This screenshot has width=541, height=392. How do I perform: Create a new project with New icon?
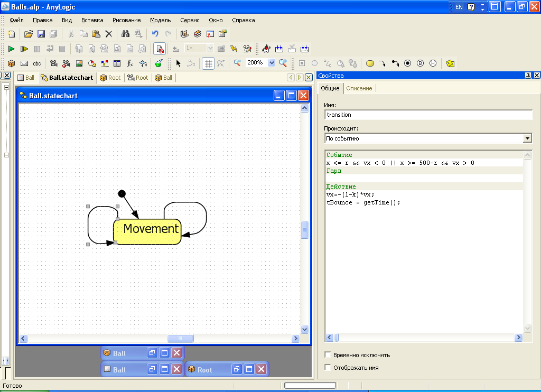coord(12,34)
